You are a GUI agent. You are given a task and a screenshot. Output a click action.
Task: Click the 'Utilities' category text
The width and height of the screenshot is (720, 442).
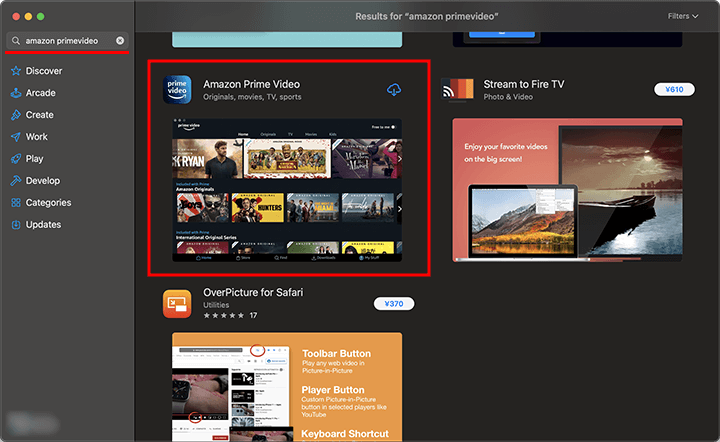216,305
